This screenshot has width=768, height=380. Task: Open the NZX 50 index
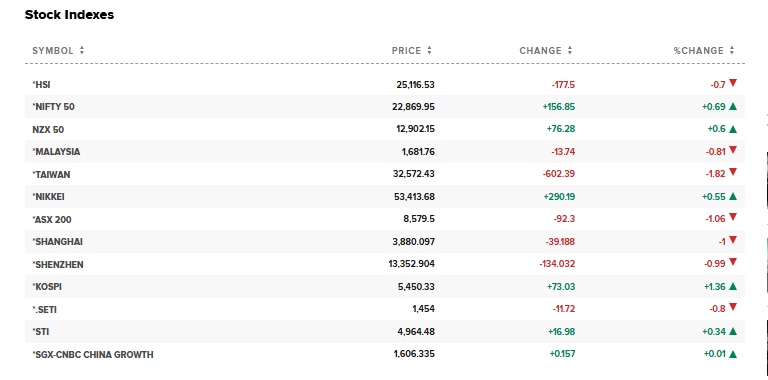tap(48, 130)
